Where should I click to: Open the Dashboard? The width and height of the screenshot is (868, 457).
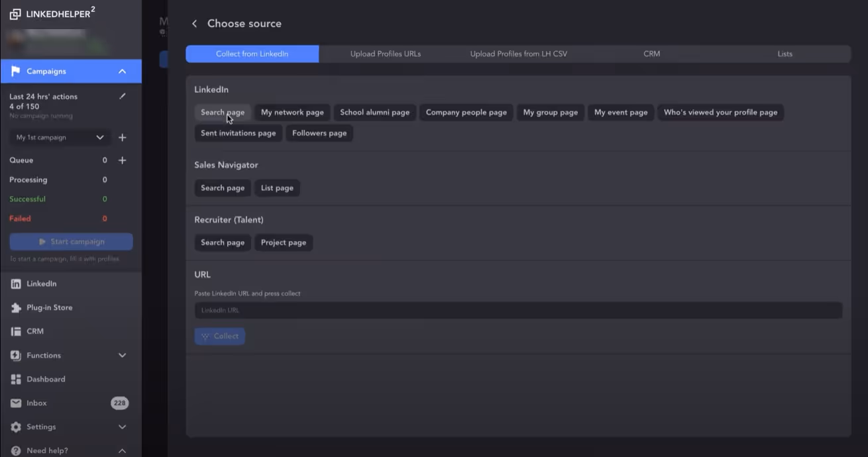click(x=46, y=379)
